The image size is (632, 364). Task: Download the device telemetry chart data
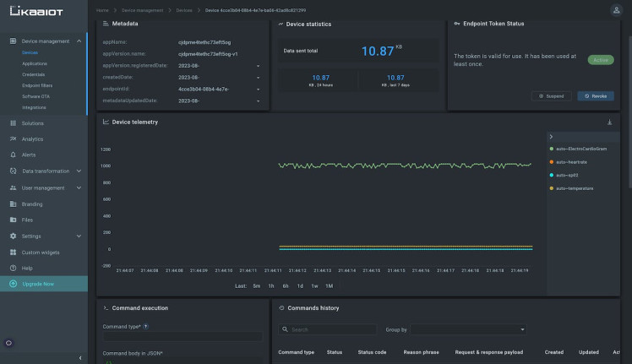pyautogui.click(x=609, y=122)
